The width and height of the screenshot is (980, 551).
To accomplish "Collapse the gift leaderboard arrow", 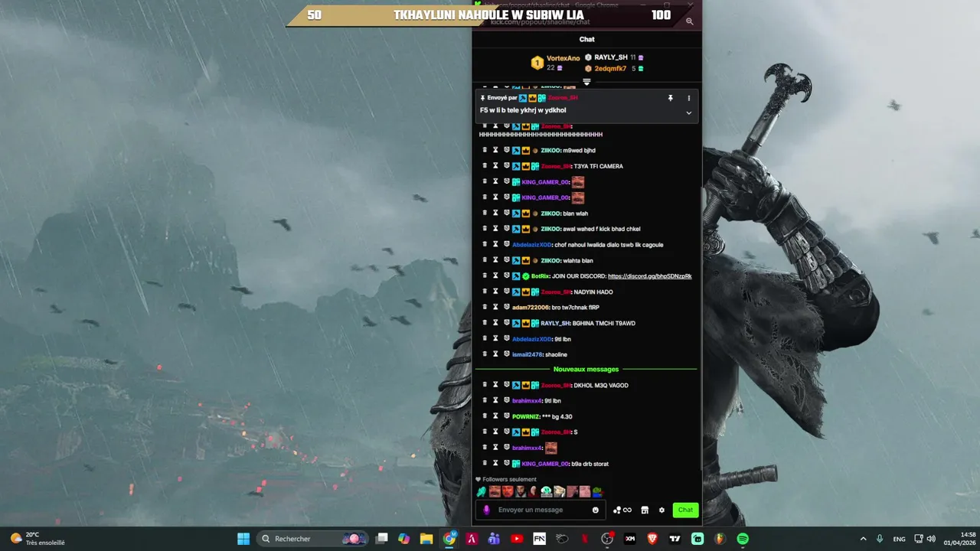I will 586,81.
